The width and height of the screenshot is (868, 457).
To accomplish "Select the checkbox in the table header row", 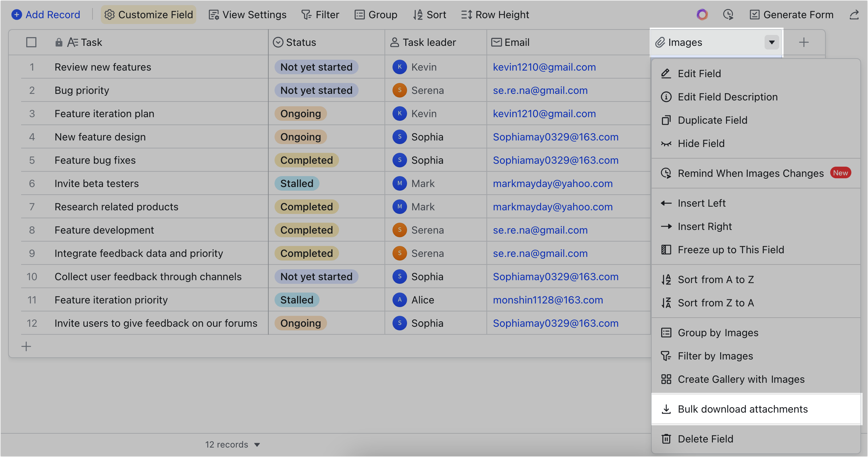I will pos(31,42).
